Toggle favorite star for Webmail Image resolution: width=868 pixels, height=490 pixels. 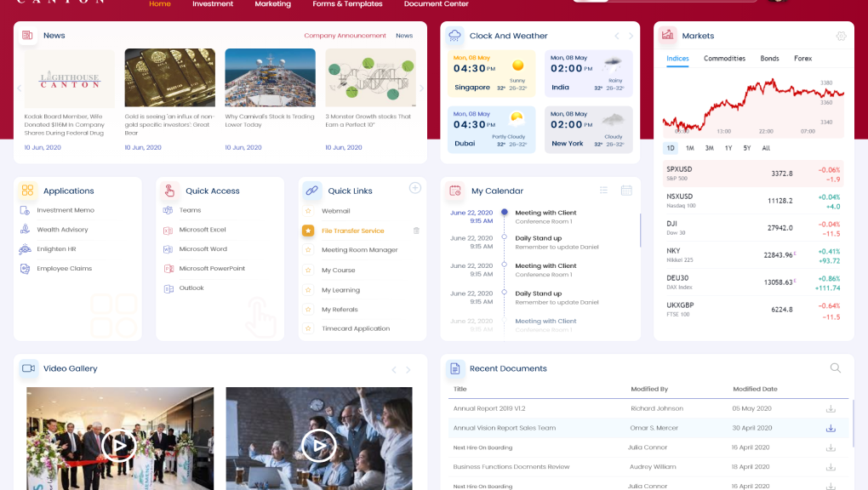(308, 210)
